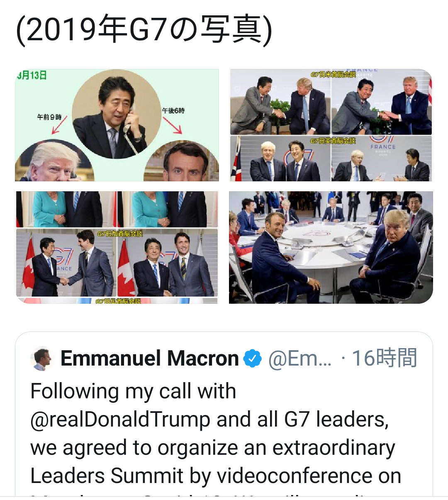Tap the G7日英首脳会談 caption
Image resolution: width=448 pixels, height=500 pixels.
click(333, 141)
